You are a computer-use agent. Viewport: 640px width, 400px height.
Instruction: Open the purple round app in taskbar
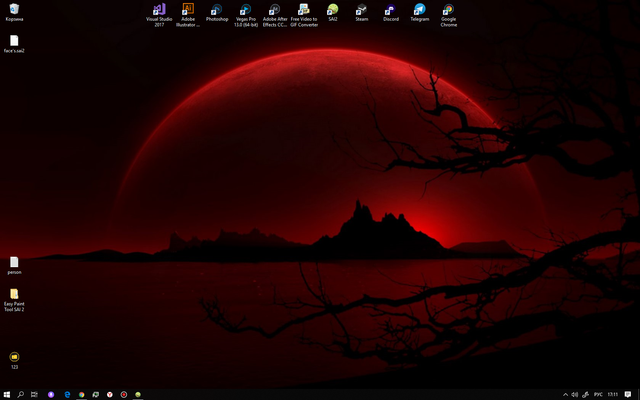(x=51, y=394)
